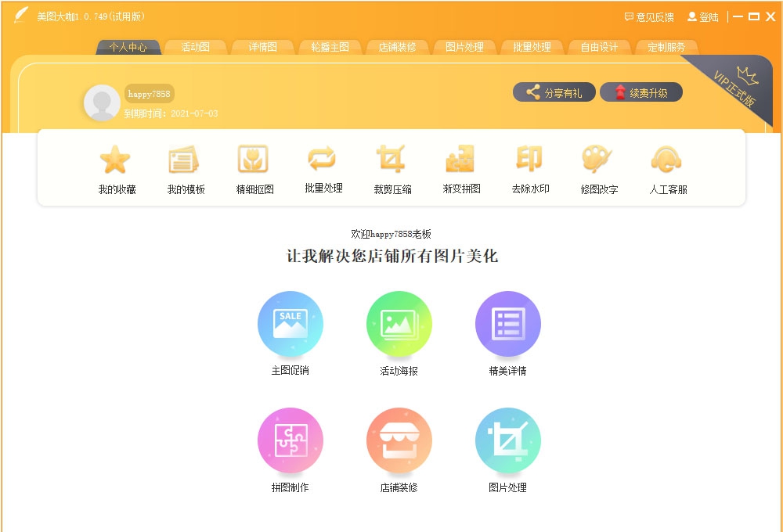Open the 拼图制作 puzzle maker
The image size is (783, 532).
coord(290,440)
